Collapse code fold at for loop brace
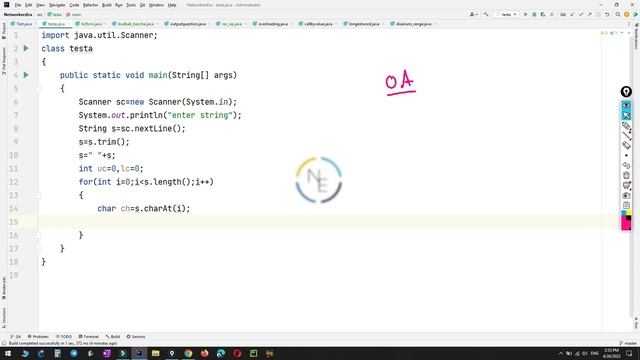 pos(38,195)
